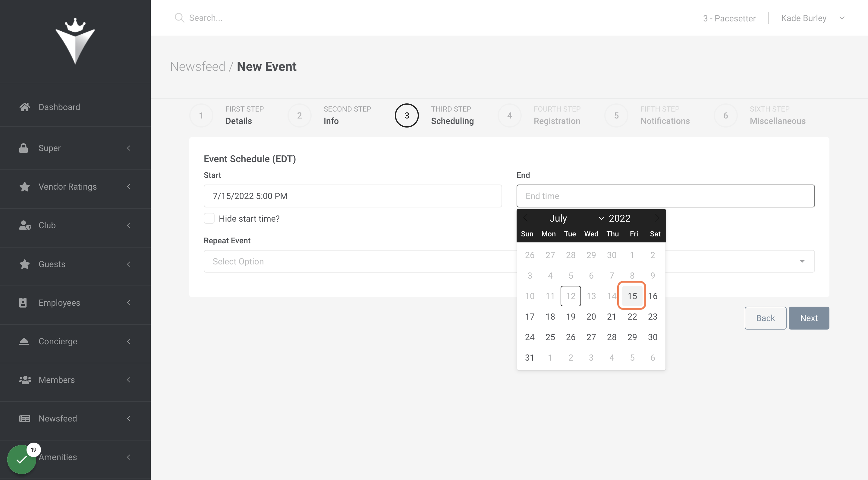Click the Guests star icon
Image resolution: width=868 pixels, height=480 pixels.
pos(25,264)
